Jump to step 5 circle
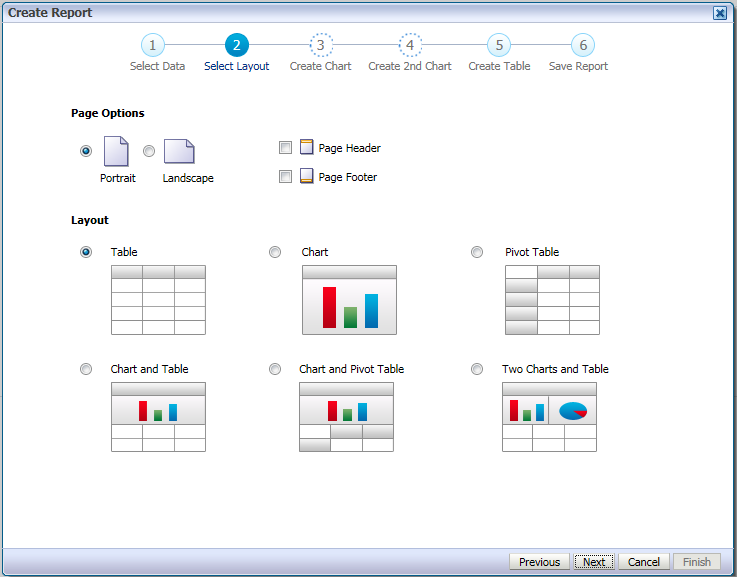737x577 pixels. [499, 45]
